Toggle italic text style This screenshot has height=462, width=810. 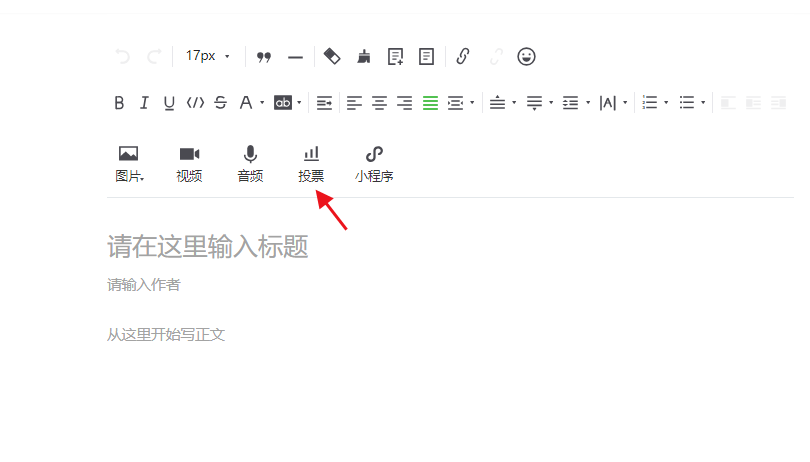point(144,103)
